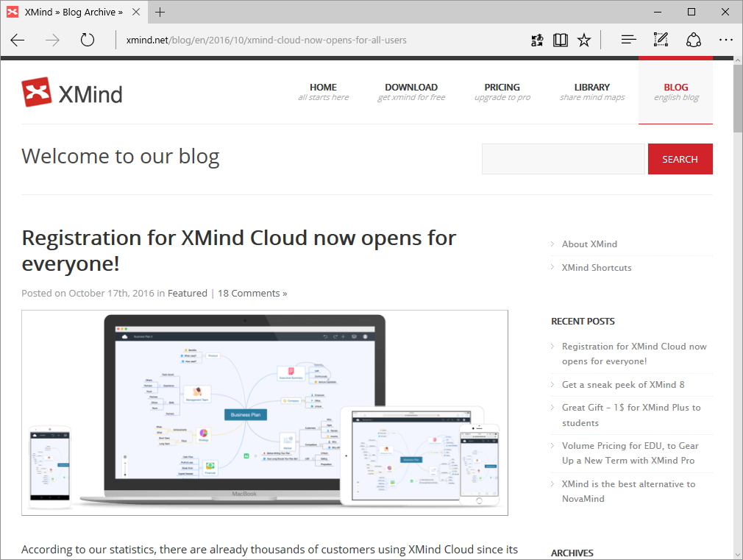
Task: Make a web note with pen icon
Action: click(661, 40)
